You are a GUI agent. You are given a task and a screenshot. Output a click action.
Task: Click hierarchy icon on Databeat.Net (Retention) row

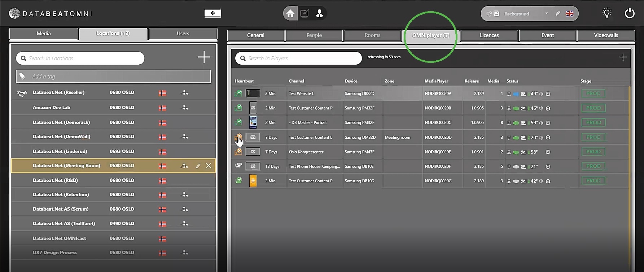[x=185, y=195]
